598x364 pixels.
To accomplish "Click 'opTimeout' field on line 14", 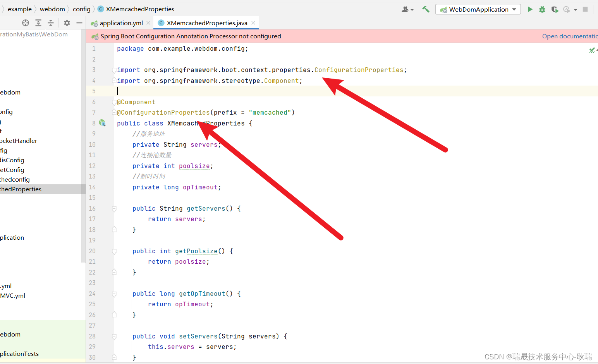I will pos(200,187).
